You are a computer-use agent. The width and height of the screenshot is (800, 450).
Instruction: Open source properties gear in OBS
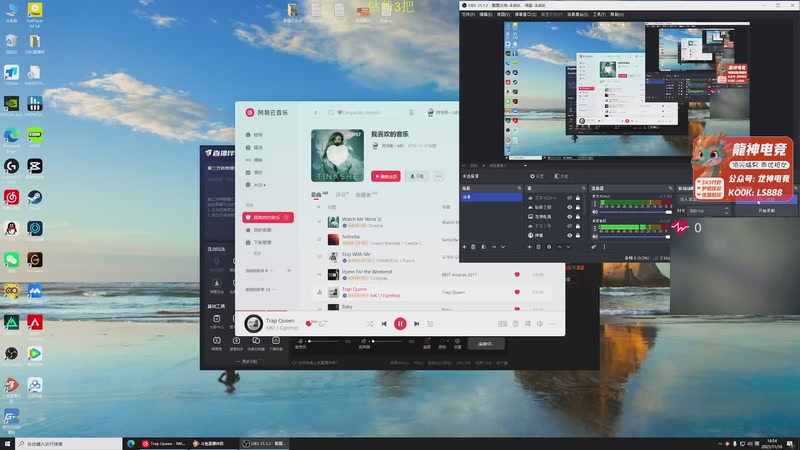[549, 247]
